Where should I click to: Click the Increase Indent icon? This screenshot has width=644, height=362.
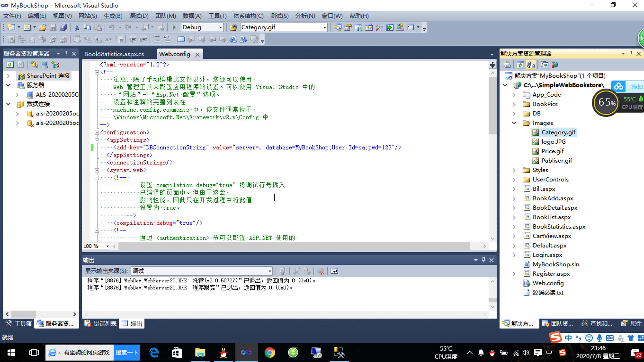143,39
